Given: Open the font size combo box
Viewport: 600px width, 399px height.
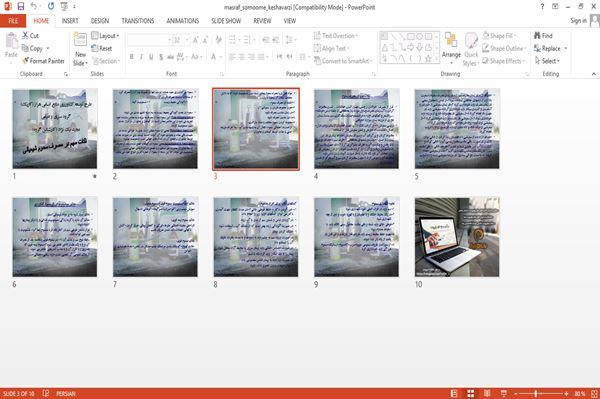Looking at the screenshot, I should 181,40.
